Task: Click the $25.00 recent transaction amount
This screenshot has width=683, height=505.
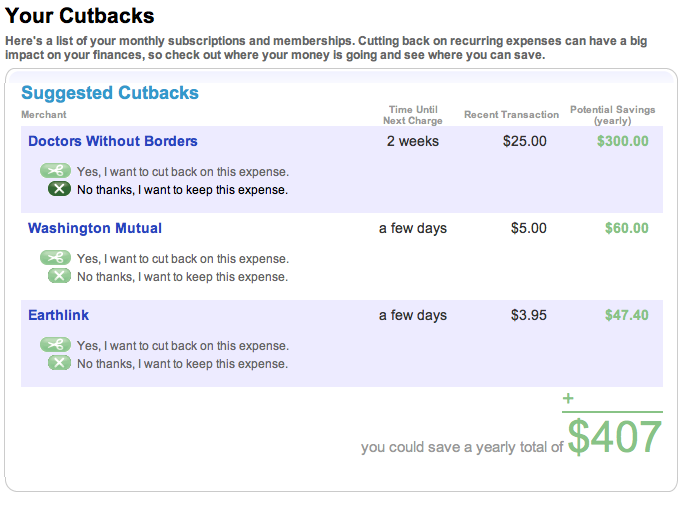Action: pyautogui.click(x=525, y=141)
